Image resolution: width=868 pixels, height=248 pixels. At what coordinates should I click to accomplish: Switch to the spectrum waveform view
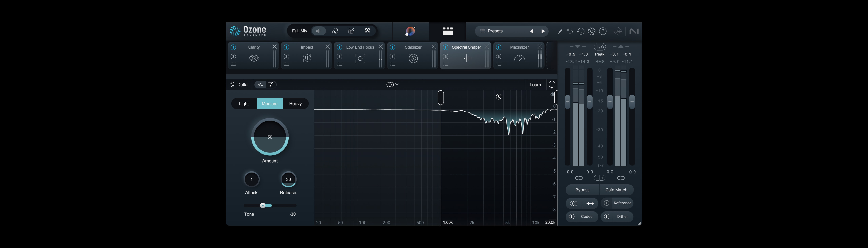[260, 85]
